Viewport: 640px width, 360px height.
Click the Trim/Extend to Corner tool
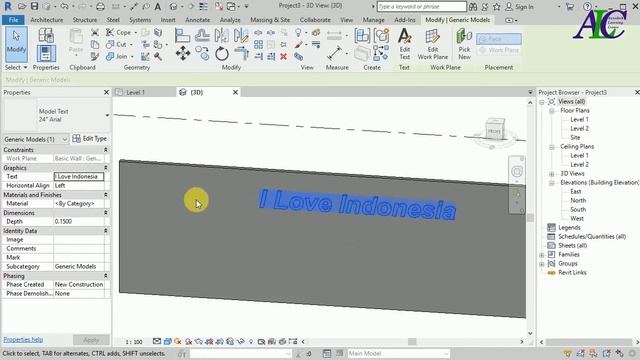click(x=241, y=53)
